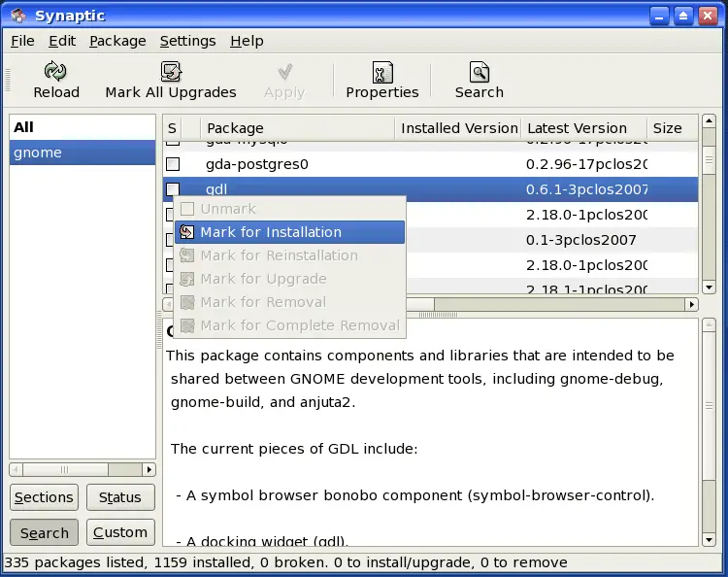The image size is (728, 577).
Task: Click the Mark for Reinstallation icon
Action: (x=187, y=255)
